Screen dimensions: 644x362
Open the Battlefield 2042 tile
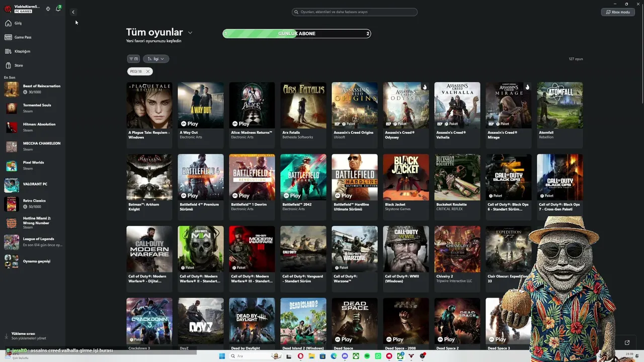pos(303,187)
